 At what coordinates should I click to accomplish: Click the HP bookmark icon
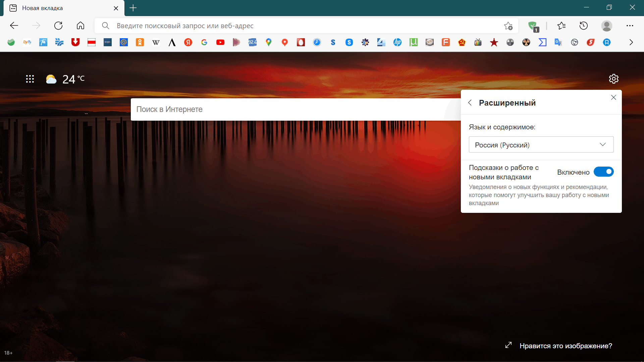(x=397, y=42)
